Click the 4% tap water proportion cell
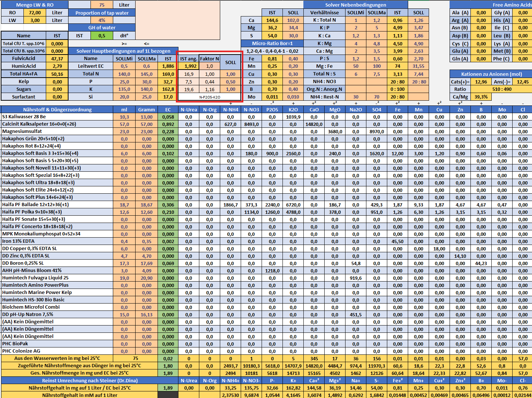 point(102,20)
